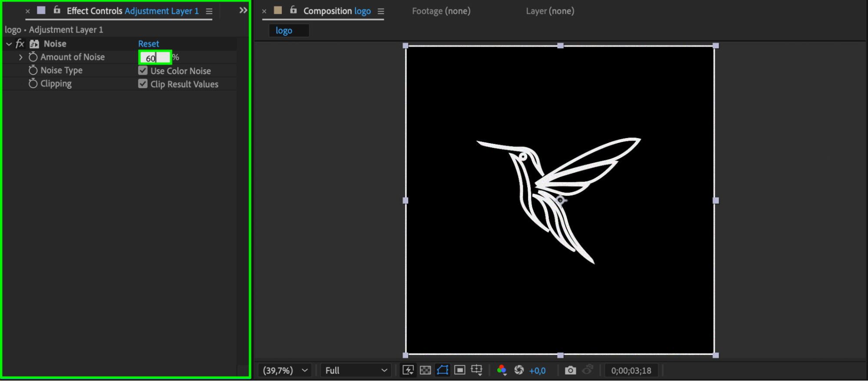Reset the Noise effect
The height and width of the screenshot is (381, 868).
tap(149, 44)
